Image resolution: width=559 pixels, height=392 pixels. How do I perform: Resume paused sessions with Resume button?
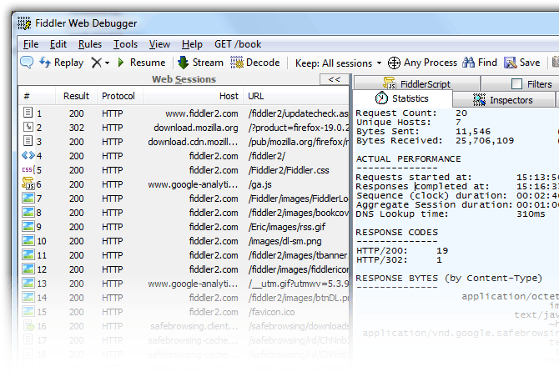click(x=141, y=63)
